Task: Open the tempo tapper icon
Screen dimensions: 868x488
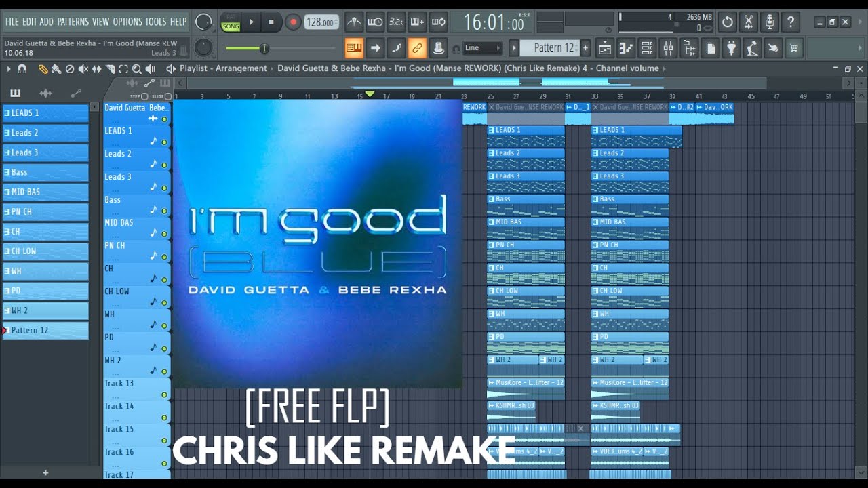Action: coord(752,47)
